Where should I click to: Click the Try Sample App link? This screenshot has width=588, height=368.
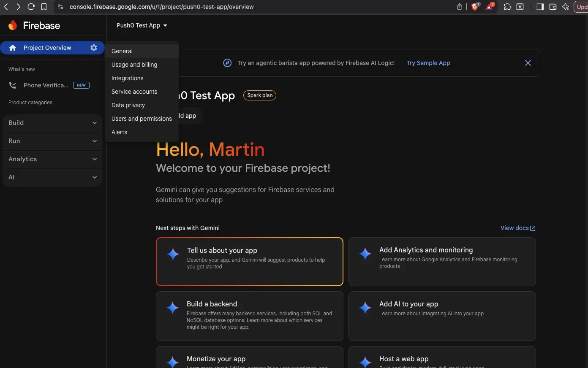(428, 62)
